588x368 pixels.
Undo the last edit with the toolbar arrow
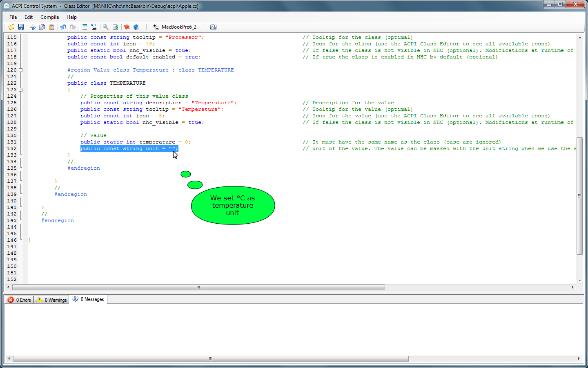click(x=63, y=27)
